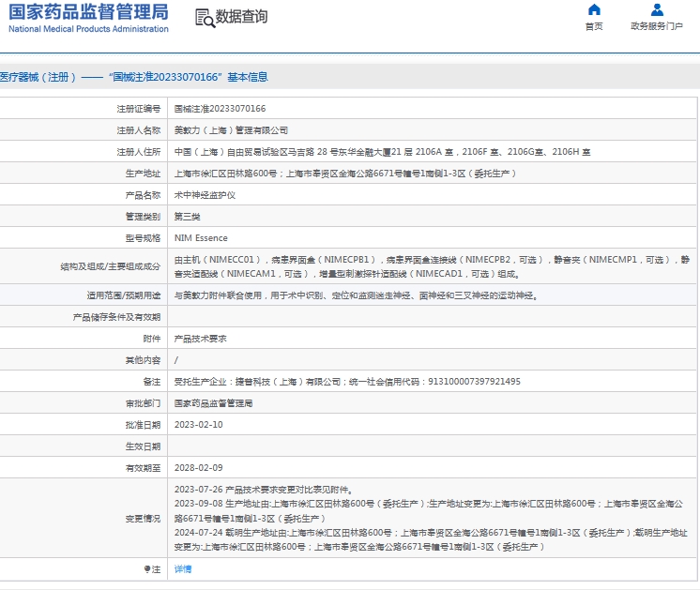Image resolution: width=700 pixels, height=590 pixels.
Task: Open the 政务服务门户 person icon
Action: [x=657, y=10]
